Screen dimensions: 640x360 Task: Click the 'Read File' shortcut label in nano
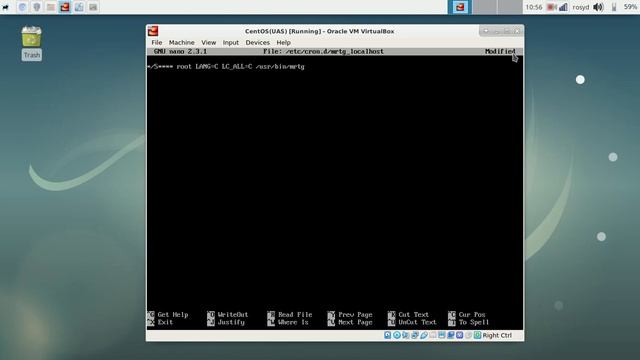[295, 315]
